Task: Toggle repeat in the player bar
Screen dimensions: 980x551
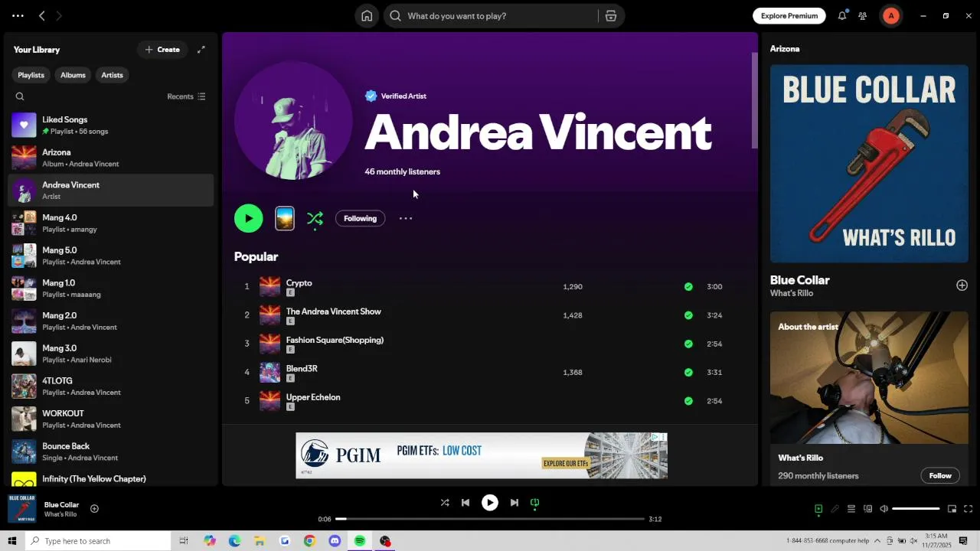Action: pos(535,503)
